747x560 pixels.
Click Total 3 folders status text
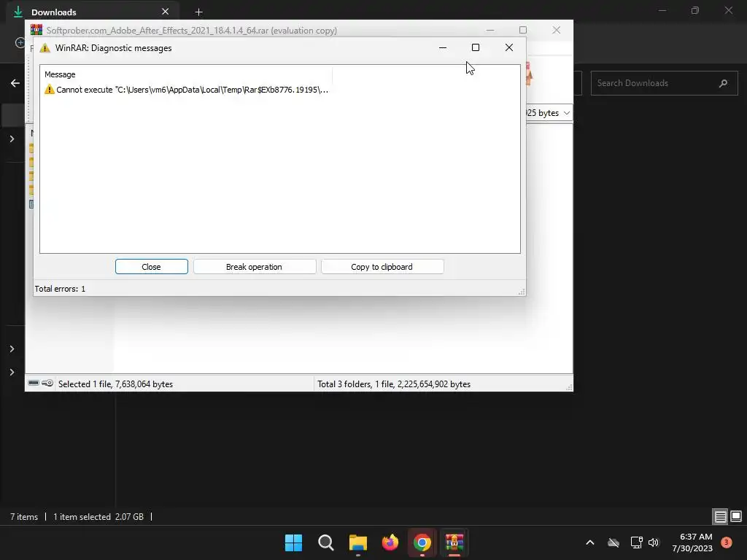tap(394, 384)
